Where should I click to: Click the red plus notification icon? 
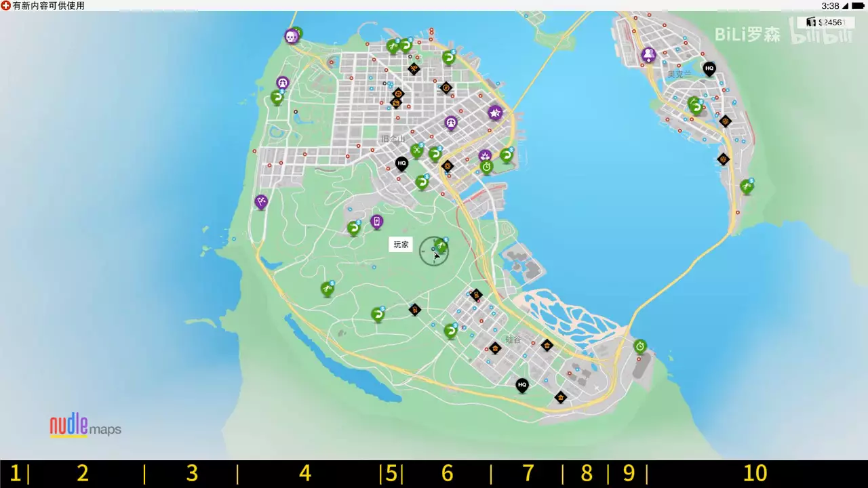point(5,5)
